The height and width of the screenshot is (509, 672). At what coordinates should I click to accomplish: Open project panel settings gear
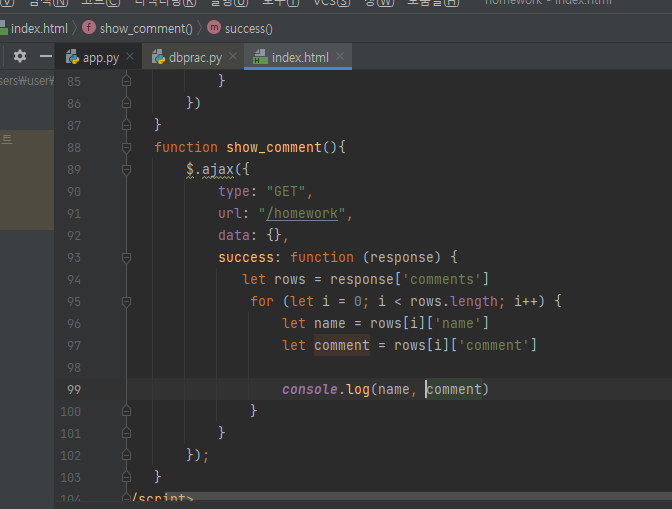tap(20, 56)
